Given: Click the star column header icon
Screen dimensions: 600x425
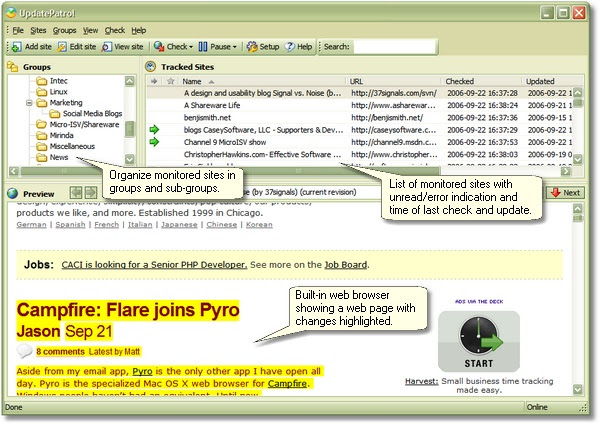Looking at the screenshot, I should tap(171, 81).
